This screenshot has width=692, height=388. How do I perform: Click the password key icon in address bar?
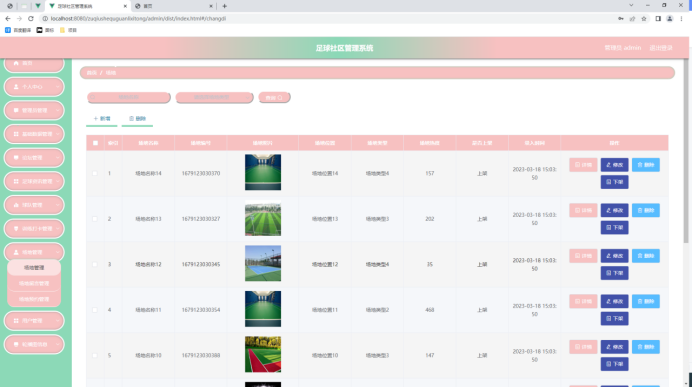click(621, 19)
